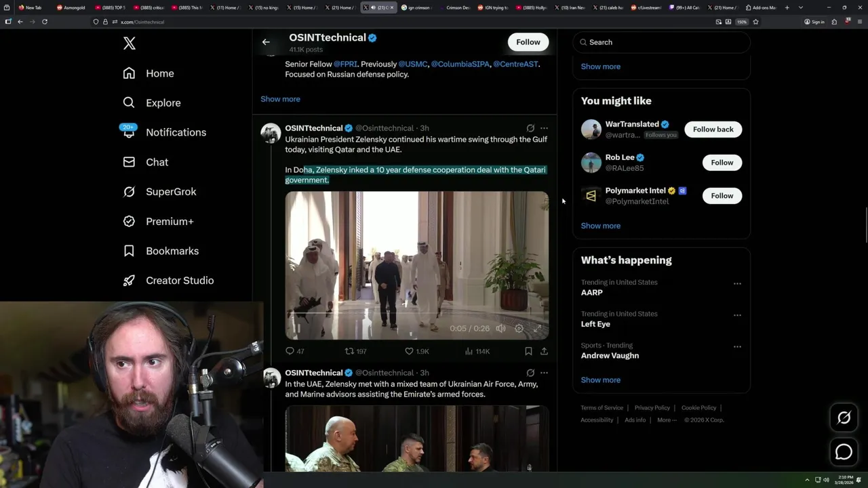868x488 pixels.
Task: Open Chat in sidebar
Action: [x=145, y=162]
